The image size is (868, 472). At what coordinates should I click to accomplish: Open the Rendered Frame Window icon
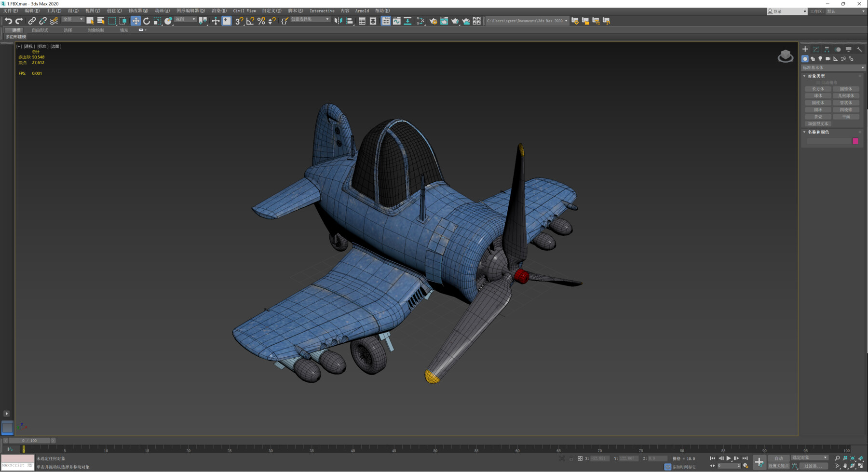pos(444,21)
